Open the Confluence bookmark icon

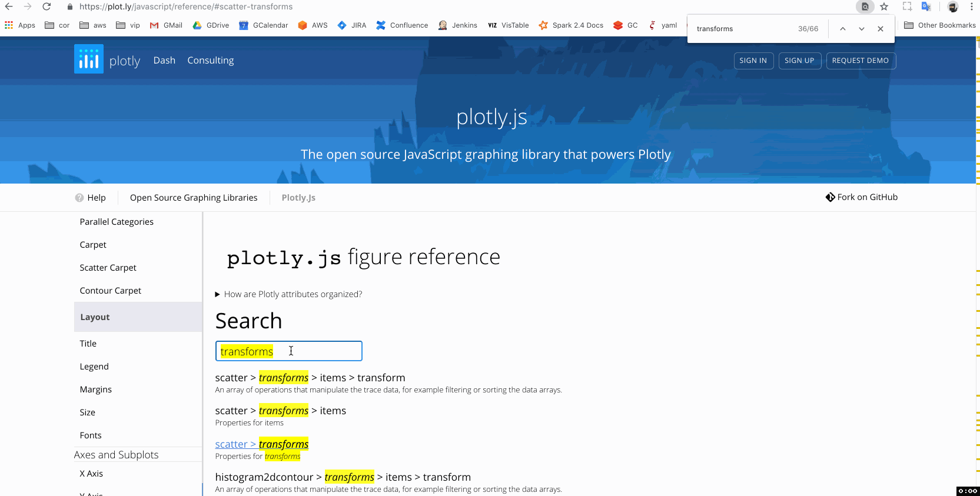click(x=382, y=25)
